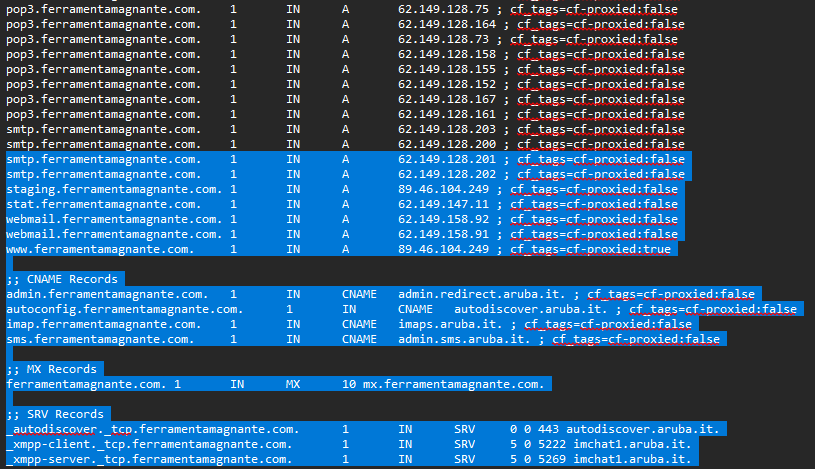The image size is (815, 469).
Task: Click the hostname autoconfig.ferramentamagnante.com.
Action: click(x=125, y=309)
